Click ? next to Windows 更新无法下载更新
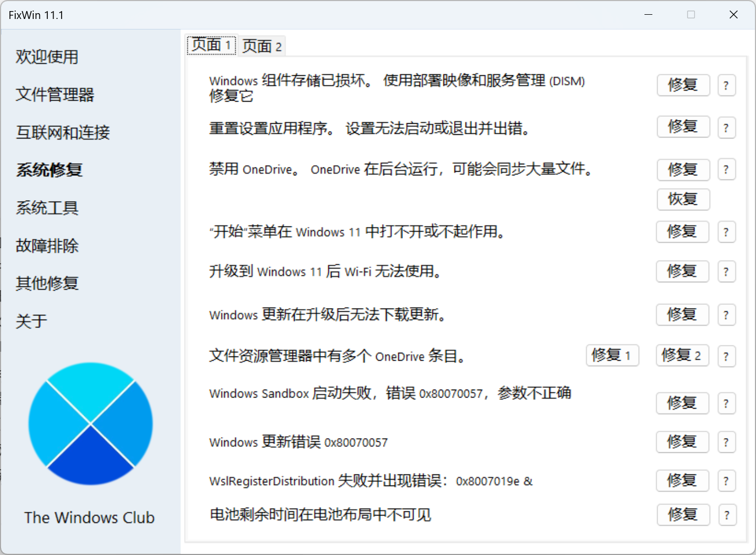This screenshot has height=555, width=756. [726, 315]
